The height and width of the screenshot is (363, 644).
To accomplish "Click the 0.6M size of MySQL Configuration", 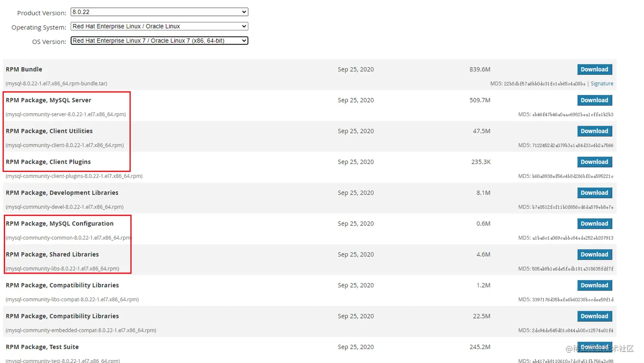I will [x=483, y=224].
